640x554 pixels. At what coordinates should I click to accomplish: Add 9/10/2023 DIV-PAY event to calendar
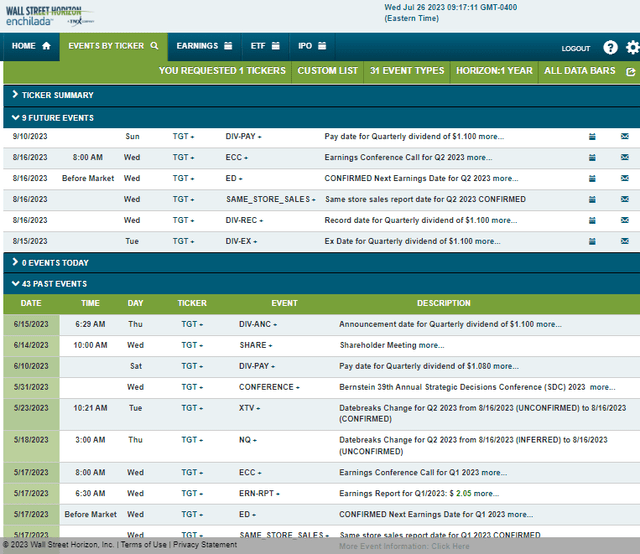(592, 137)
